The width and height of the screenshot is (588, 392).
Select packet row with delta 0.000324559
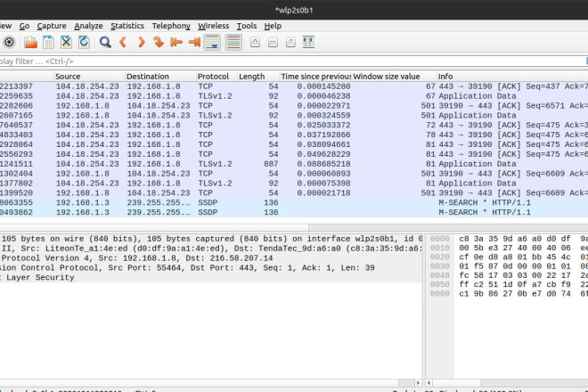(294, 116)
